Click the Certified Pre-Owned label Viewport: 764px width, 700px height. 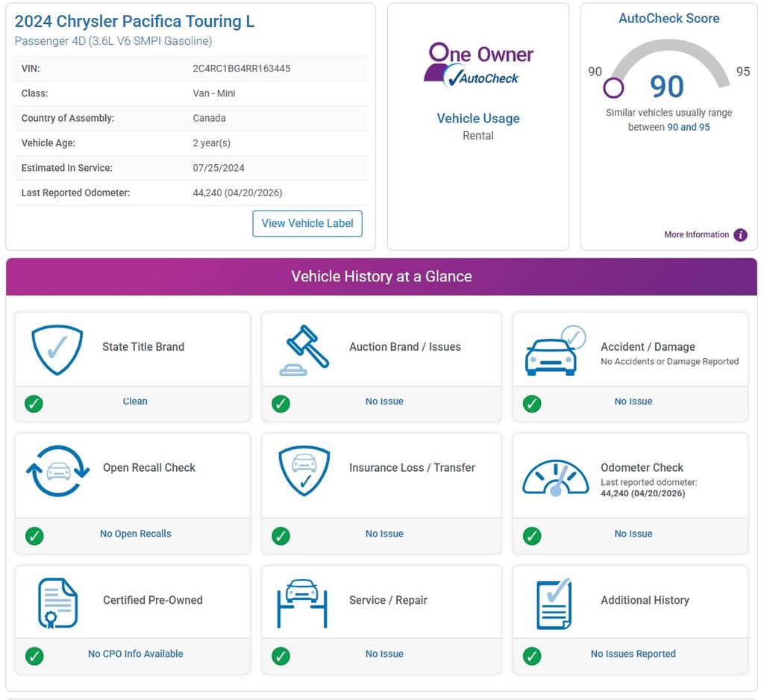click(152, 600)
